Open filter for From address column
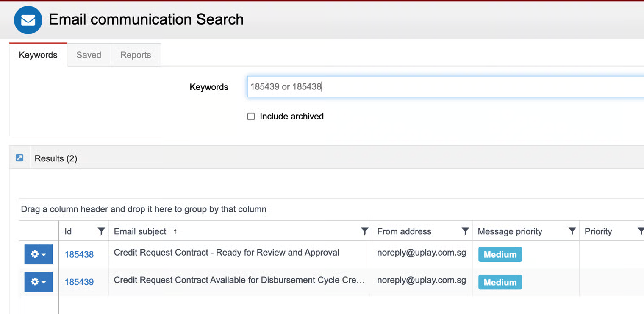The image size is (644, 314). [465, 231]
